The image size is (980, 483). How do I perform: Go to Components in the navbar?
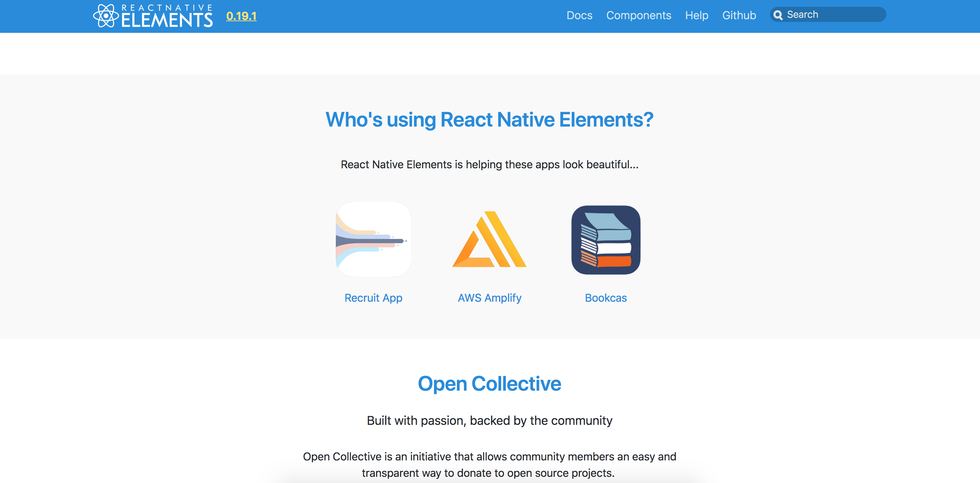638,15
